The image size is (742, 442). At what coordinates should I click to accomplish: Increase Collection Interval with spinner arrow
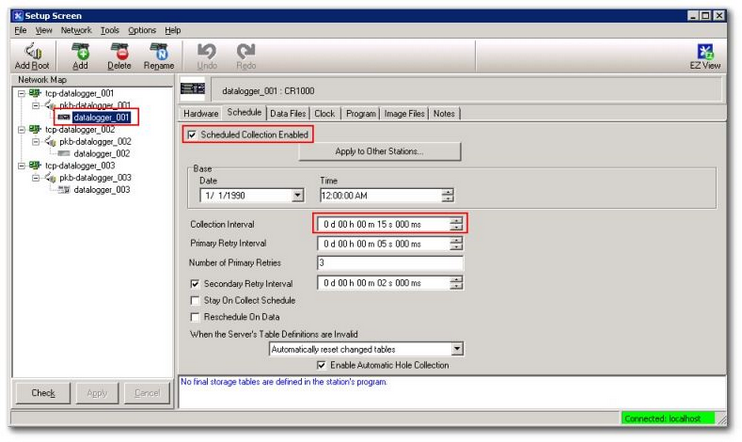click(x=457, y=221)
